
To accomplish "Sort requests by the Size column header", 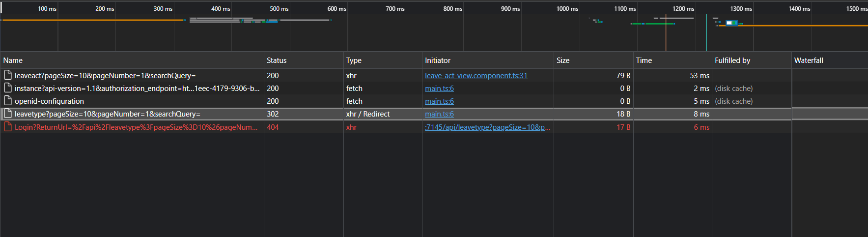I will coord(593,60).
